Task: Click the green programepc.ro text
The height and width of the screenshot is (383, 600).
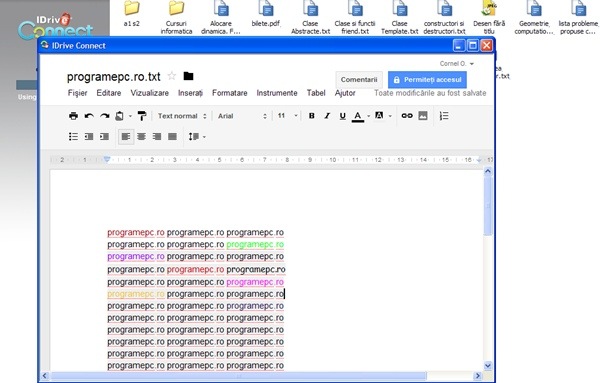Action: pyautogui.click(x=255, y=244)
